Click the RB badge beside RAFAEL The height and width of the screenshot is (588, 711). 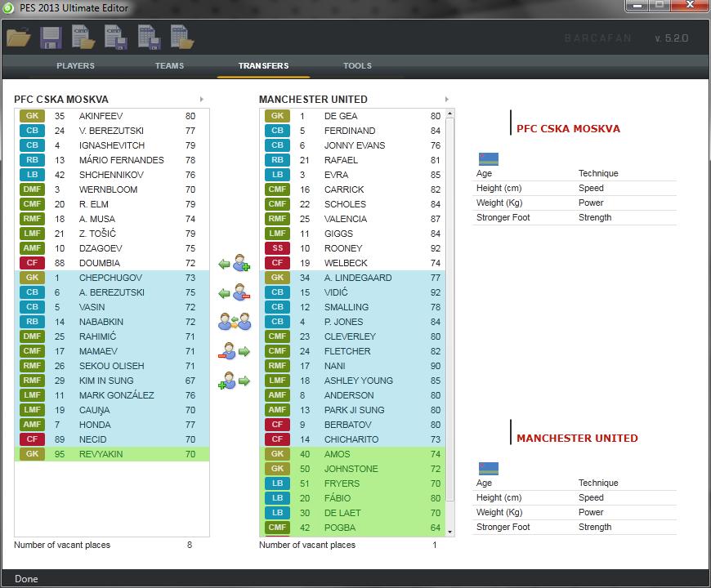[x=277, y=160]
